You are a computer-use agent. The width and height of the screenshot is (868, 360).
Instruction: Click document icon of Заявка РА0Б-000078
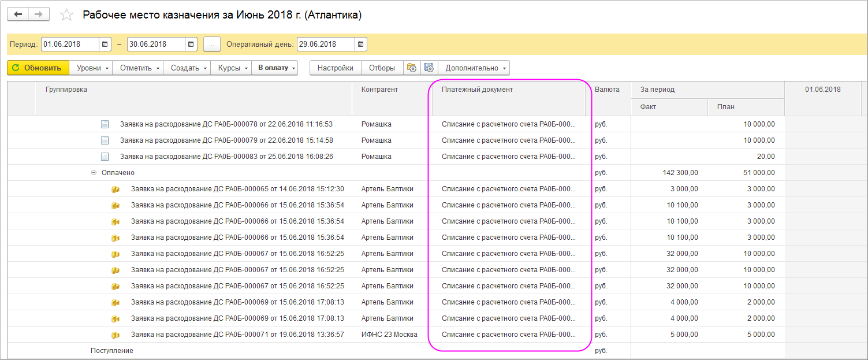[105, 124]
